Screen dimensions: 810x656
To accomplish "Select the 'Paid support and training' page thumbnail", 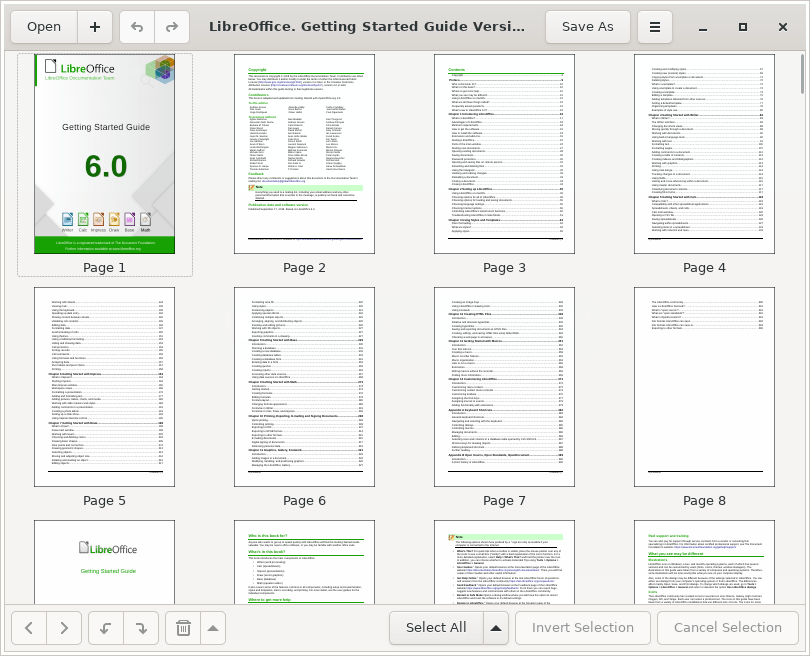I will (x=704, y=562).
